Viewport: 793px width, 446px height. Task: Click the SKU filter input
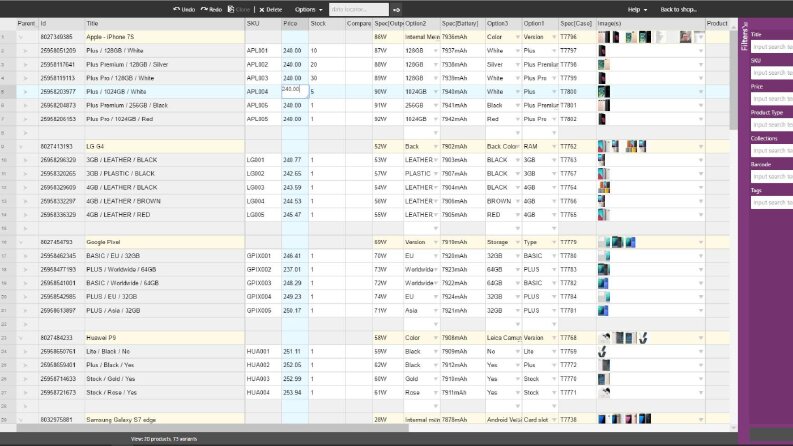[x=772, y=73]
